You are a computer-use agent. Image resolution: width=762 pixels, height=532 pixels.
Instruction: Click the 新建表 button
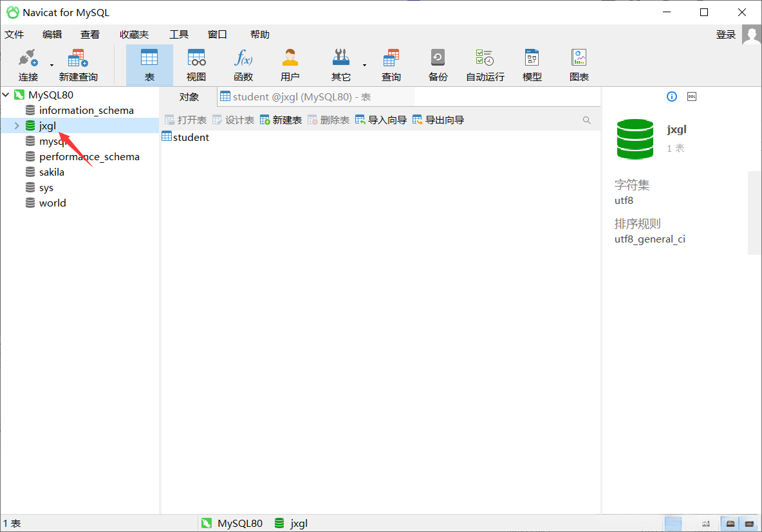281,120
